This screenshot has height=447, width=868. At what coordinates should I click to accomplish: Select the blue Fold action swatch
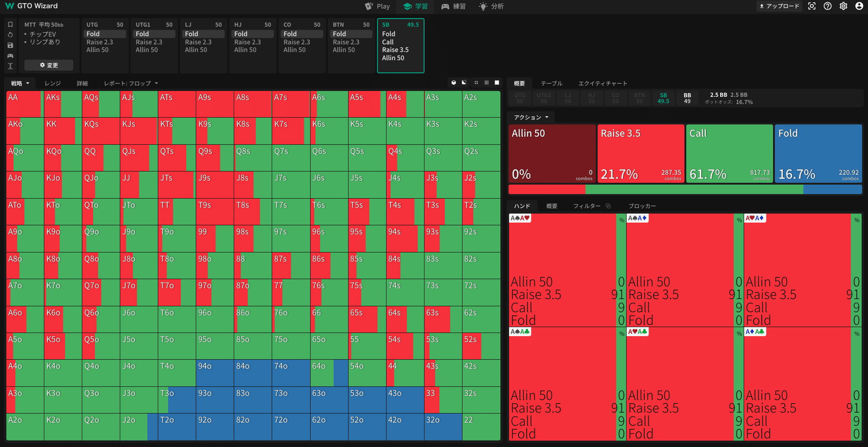(x=818, y=154)
